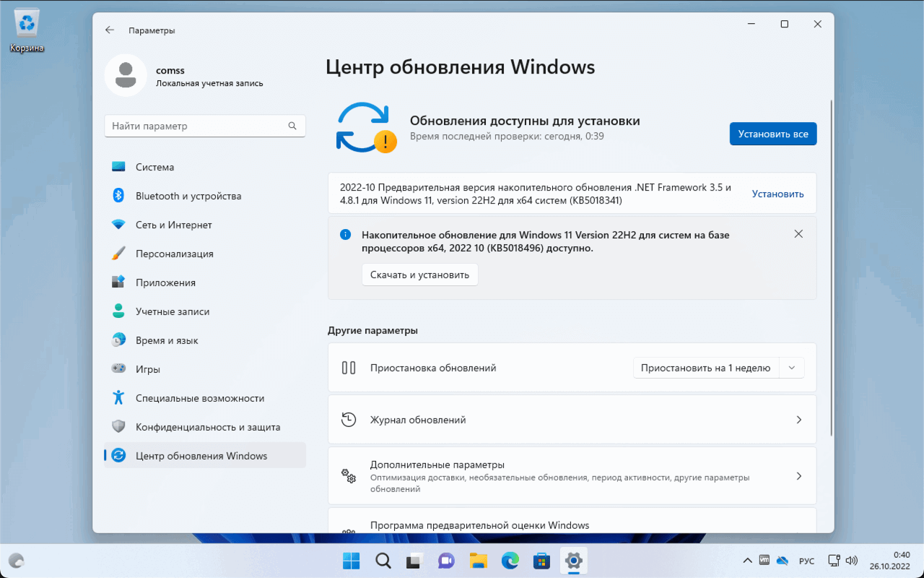Image resolution: width=924 pixels, height=578 pixels.
Task: Switch the РУС input language
Action: [x=806, y=561]
